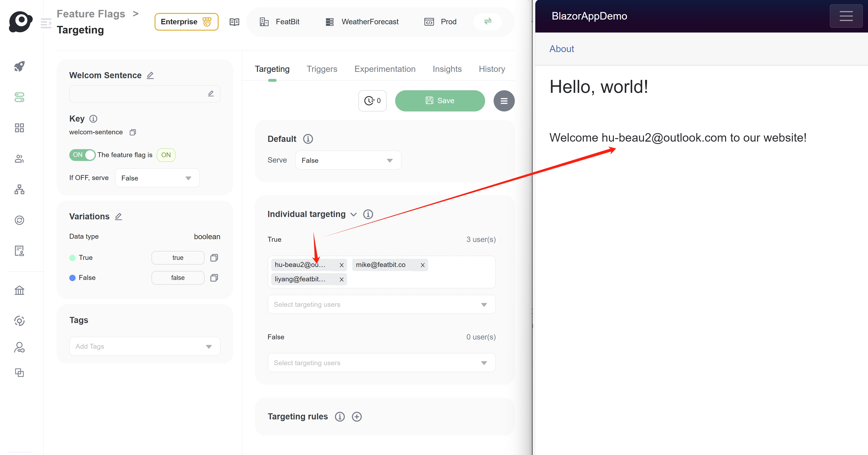Image resolution: width=868 pixels, height=455 pixels.
Task: Click the flag description field
Action: click(x=145, y=94)
